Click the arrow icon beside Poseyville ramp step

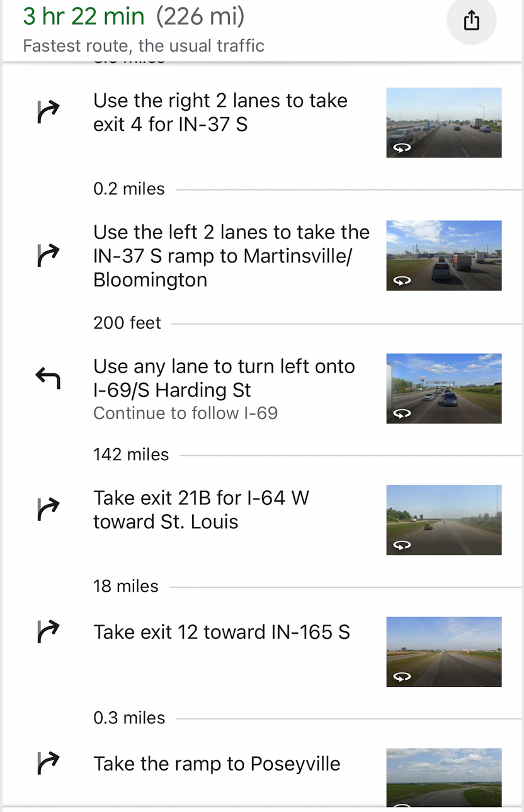coord(48,763)
